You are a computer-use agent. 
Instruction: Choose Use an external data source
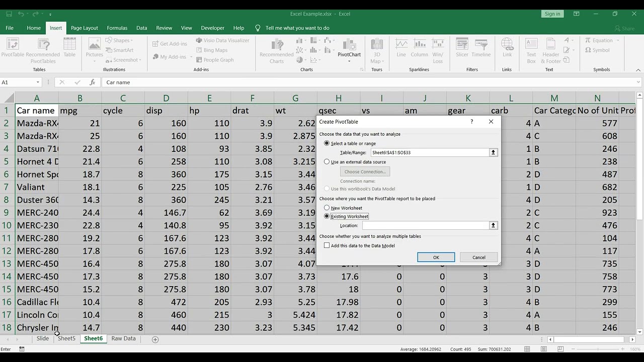(327, 162)
